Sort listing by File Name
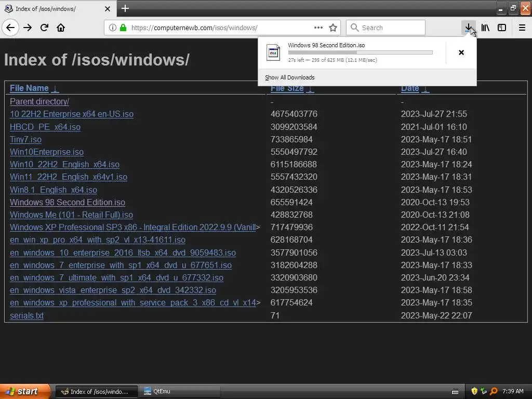The height and width of the screenshot is (399, 532). coord(29,88)
